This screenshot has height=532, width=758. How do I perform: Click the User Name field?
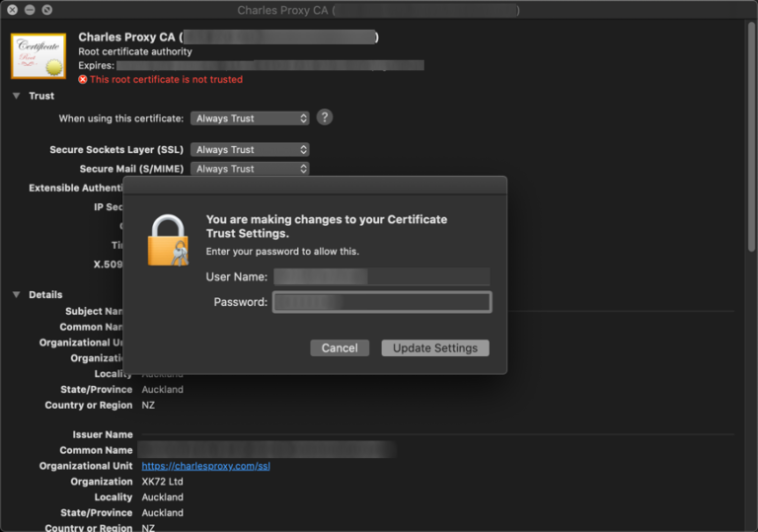(381, 277)
